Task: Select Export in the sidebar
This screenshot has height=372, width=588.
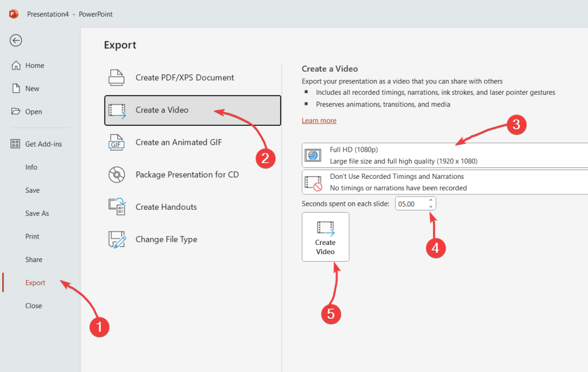Action: 35,283
